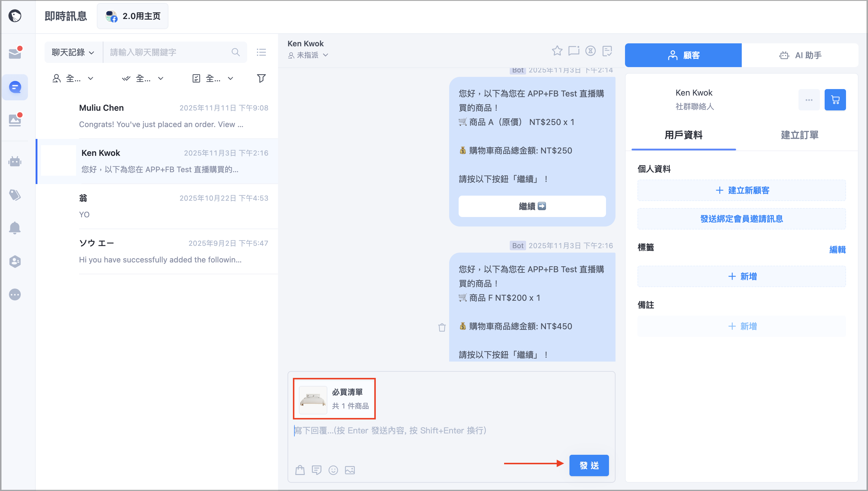
Task: Click 新增 button under 備註
Action: (741, 326)
